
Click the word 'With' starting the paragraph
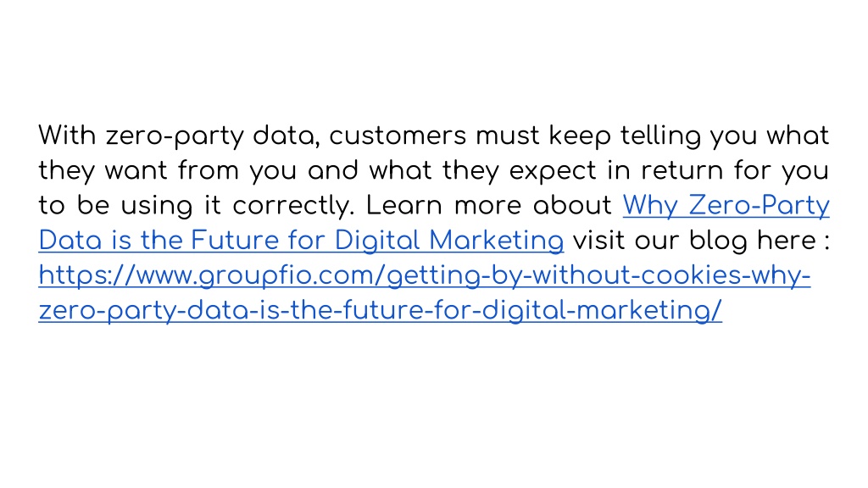(x=67, y=136)
